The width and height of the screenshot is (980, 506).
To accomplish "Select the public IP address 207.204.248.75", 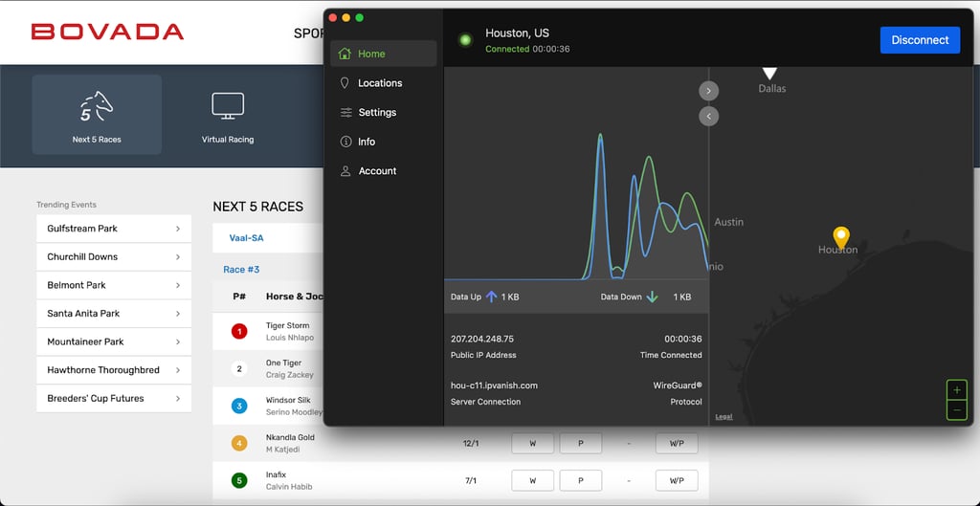I will (x=482, y=340).
